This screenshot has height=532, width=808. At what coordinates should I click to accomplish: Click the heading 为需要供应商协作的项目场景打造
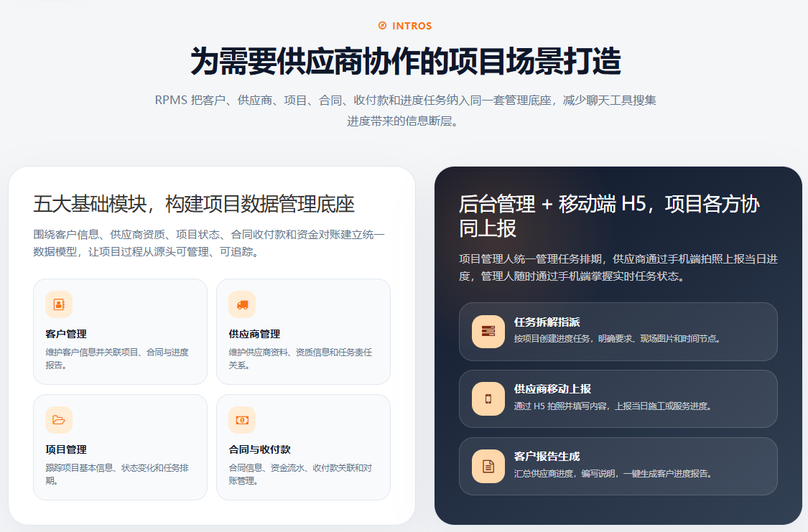click(406, 61)
